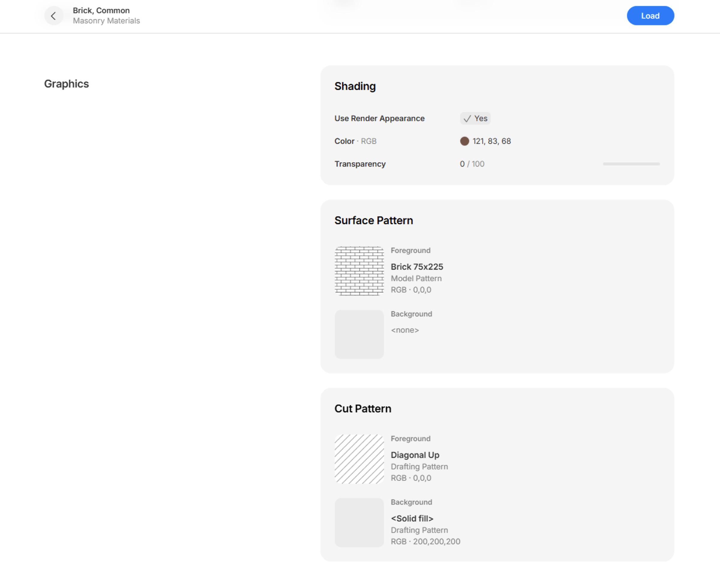Click the back arrow button
This screenshot has height=588, width=720.
coord(54,16)
